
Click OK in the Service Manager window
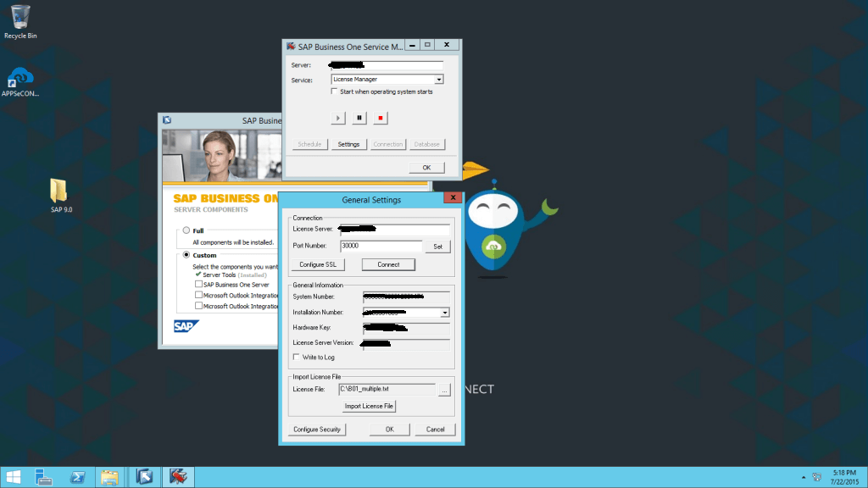click(426, 167)
